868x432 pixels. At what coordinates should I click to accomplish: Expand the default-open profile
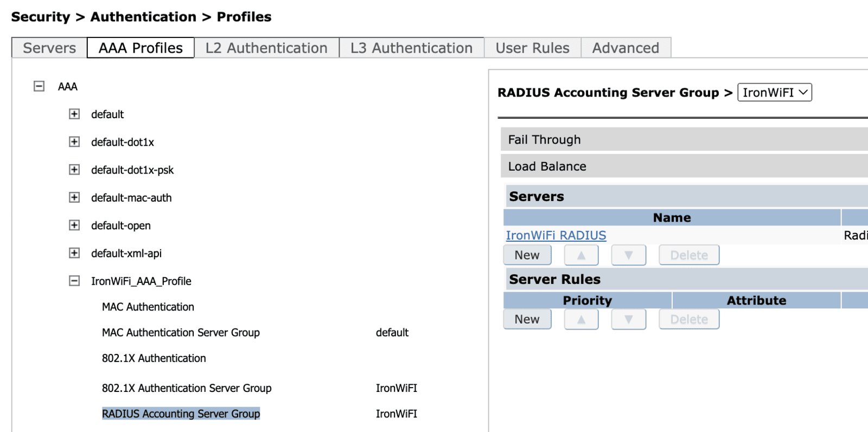[74, 225]
